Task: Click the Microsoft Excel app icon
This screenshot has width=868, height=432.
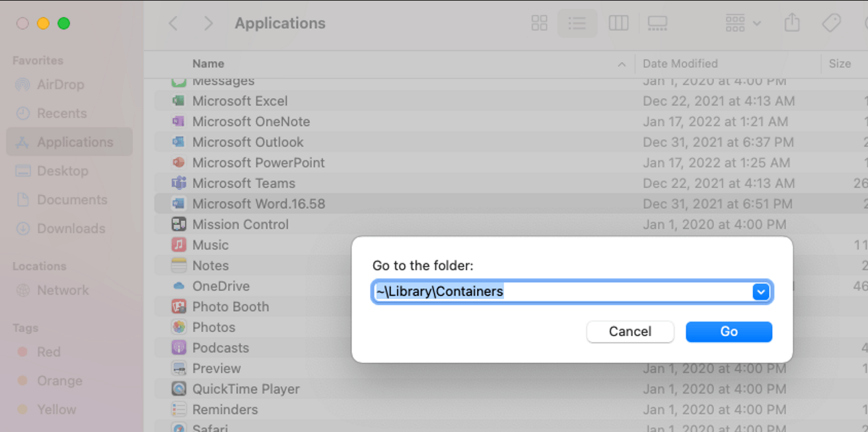Action: [179, 101]
